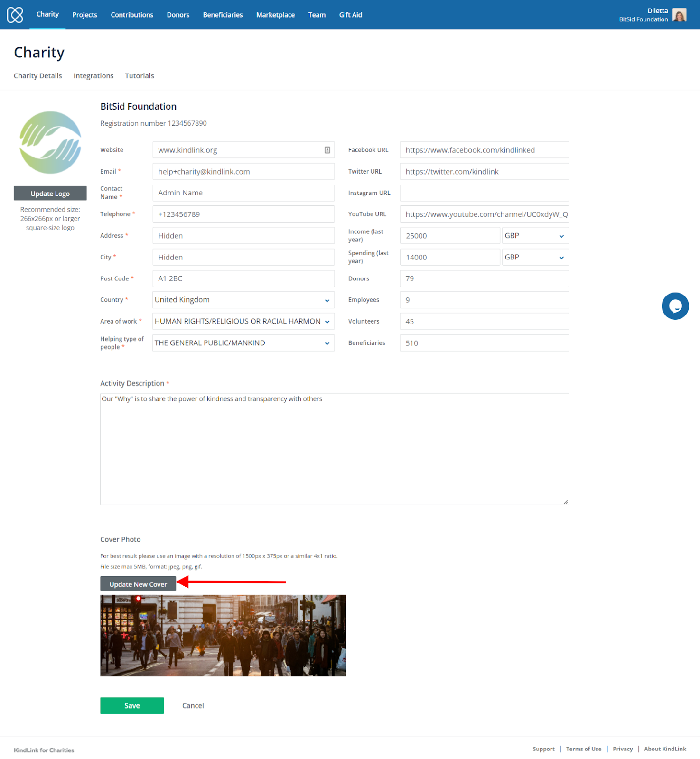Screen dimensions: 700x759
Task: Switch to the Tutorials tab
Action: point(140,76)
